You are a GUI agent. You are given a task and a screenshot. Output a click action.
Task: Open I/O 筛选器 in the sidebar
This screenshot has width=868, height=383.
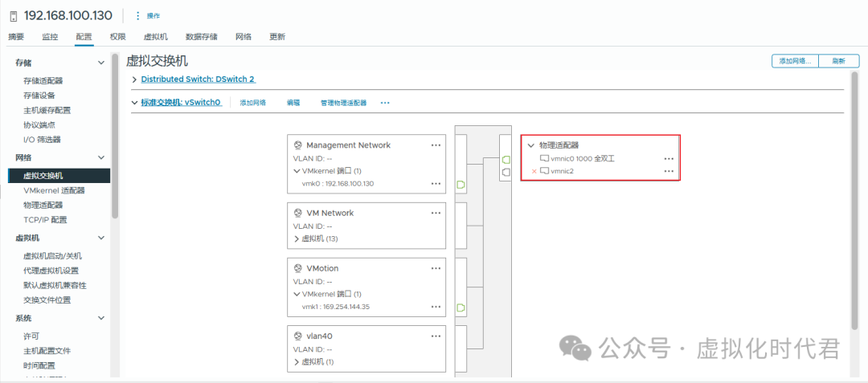coord(42,139)
